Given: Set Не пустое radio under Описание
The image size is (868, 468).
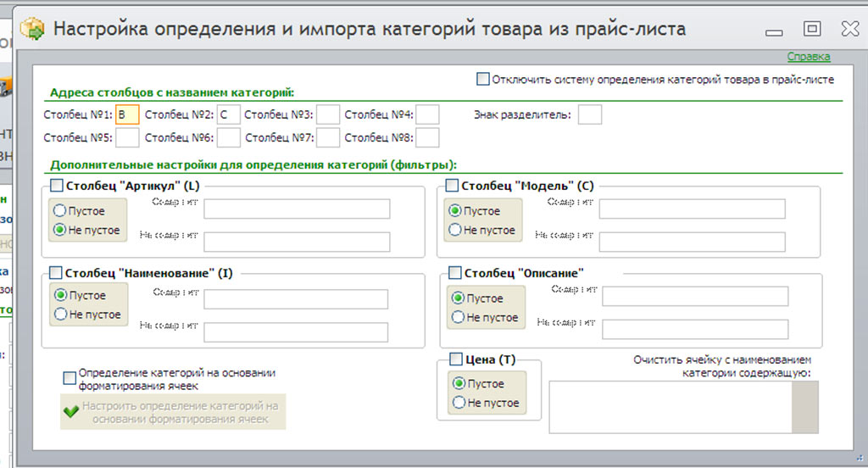Looking at the screenshot, I should coord(458,317).
